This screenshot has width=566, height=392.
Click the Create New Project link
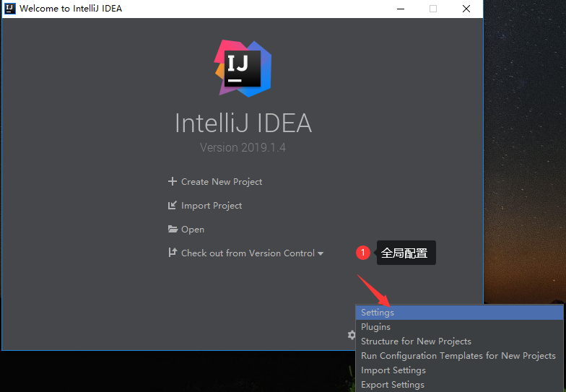pyautogui.click(x=222, y=182)
